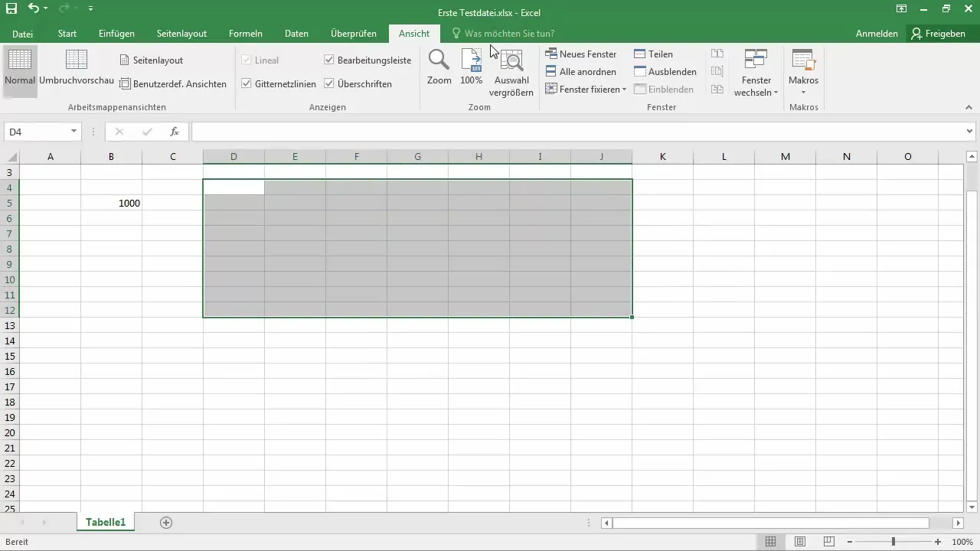Screen dimensions: 980x551
Task: Select row 15 header
Action: coord(10,356)
